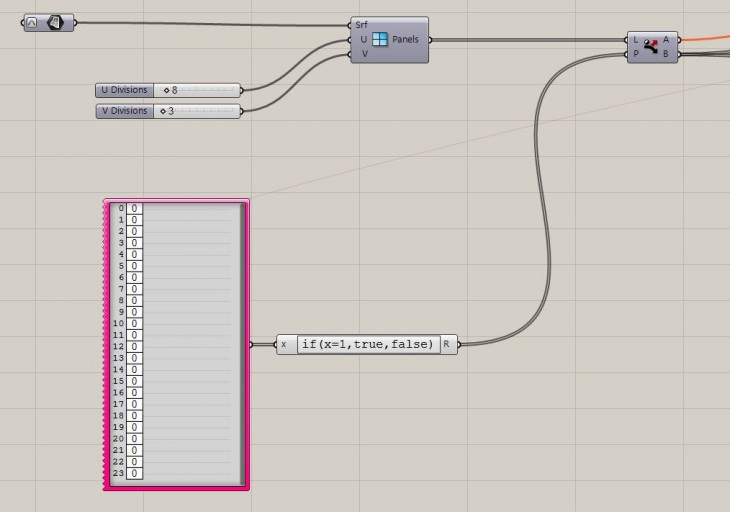
Task: Click the R output of expression component
Action: point(447,344)
